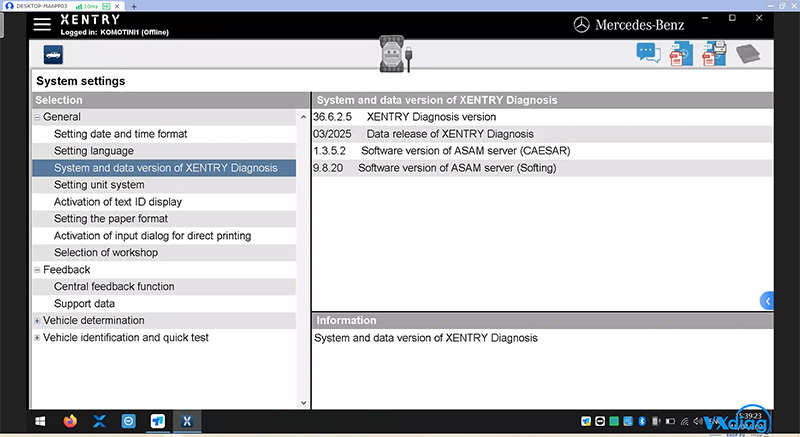Click the General category label
800x437 pixels.
(62, 117)
